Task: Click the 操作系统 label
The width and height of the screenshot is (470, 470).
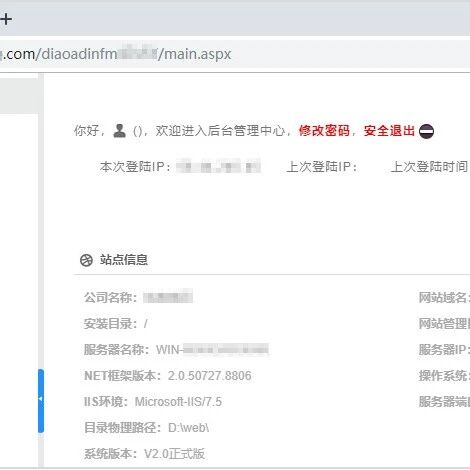Action: point(444,376)
